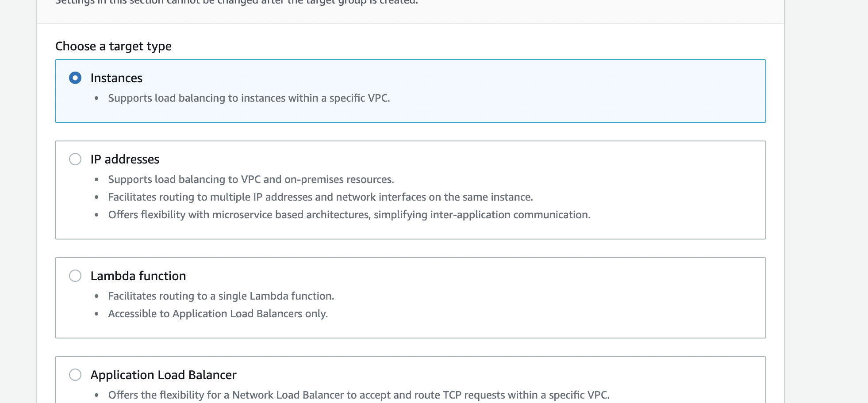The height and width of the screenshot is (403, 868).
Task: Click the "Instances" title text
Action: pos(116,78)
